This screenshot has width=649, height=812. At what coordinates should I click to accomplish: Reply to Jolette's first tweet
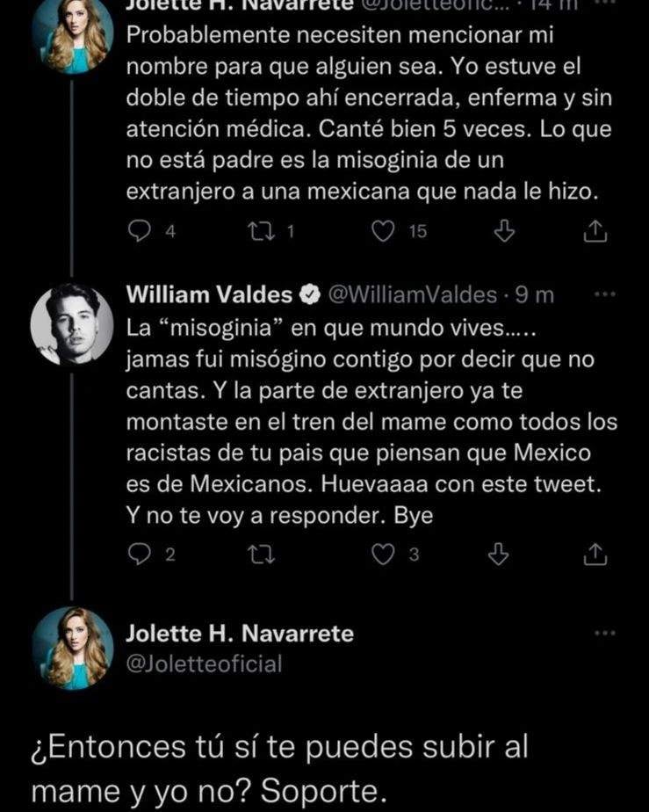(x=141, y=231)
